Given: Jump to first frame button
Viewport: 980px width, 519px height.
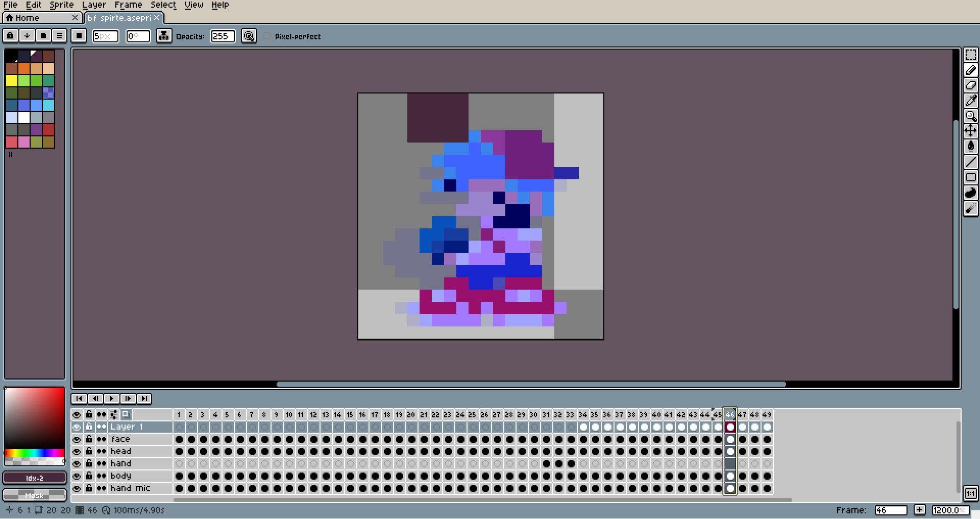Looking at the screenshot, I should 79,398.
